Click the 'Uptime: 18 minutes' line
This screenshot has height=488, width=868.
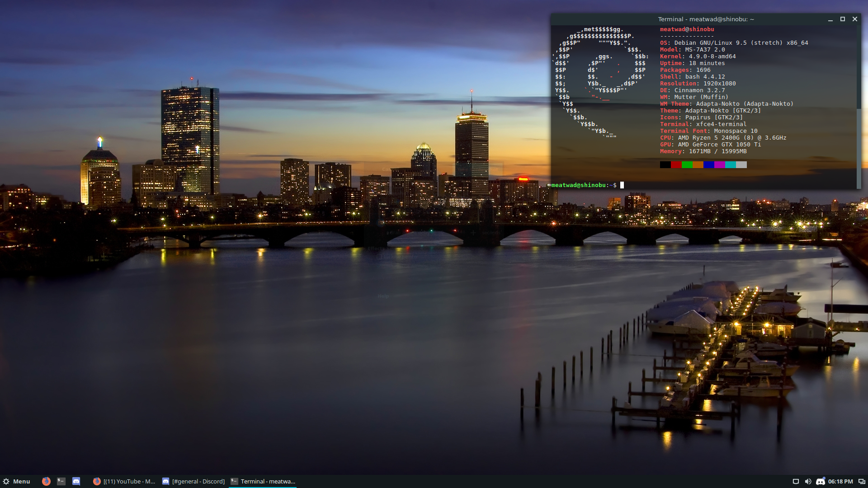point(692,63)
